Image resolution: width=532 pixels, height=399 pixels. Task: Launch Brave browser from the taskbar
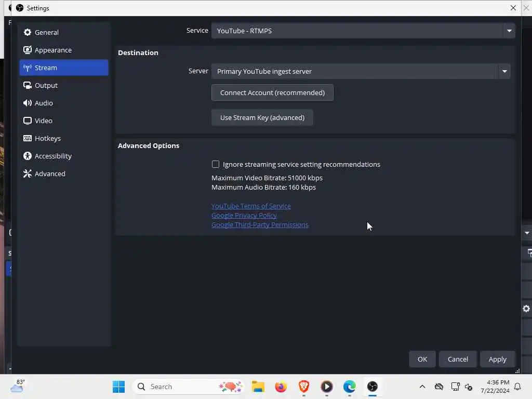[x=303, y=387]
